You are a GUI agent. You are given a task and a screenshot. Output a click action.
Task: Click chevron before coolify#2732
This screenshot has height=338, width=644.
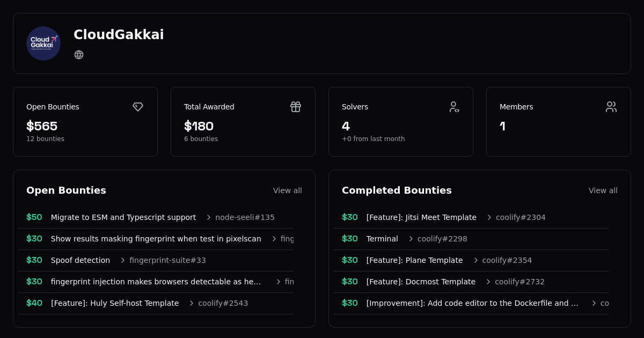(488, 282)
